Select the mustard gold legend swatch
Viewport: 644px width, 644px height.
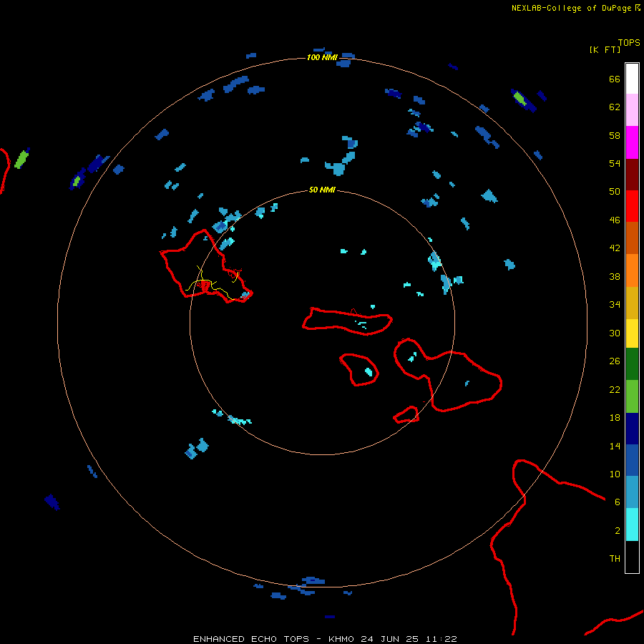(632, 303)
